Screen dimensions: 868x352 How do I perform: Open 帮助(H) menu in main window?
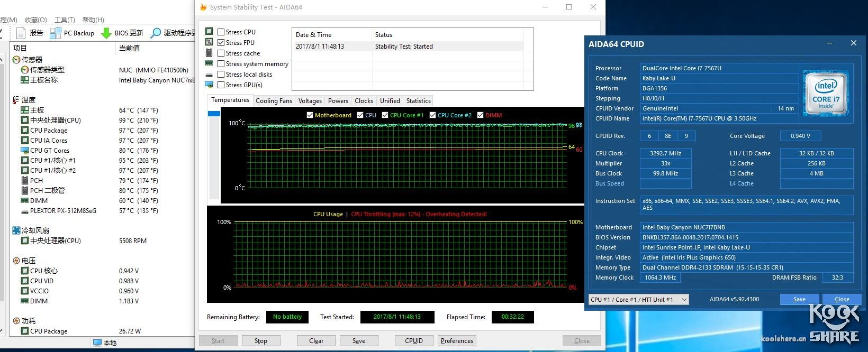coord(93,20)
